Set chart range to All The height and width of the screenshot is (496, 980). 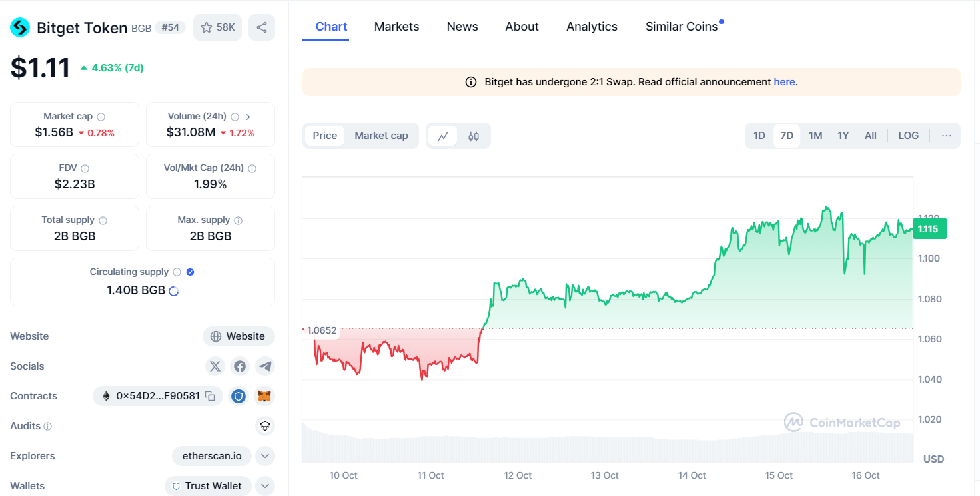pos(871,136)
